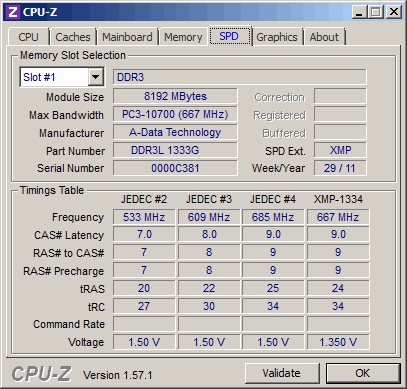Go to the About tab
Screen dimensions: 407x389
pyautogui.click(x=324, y=37)
